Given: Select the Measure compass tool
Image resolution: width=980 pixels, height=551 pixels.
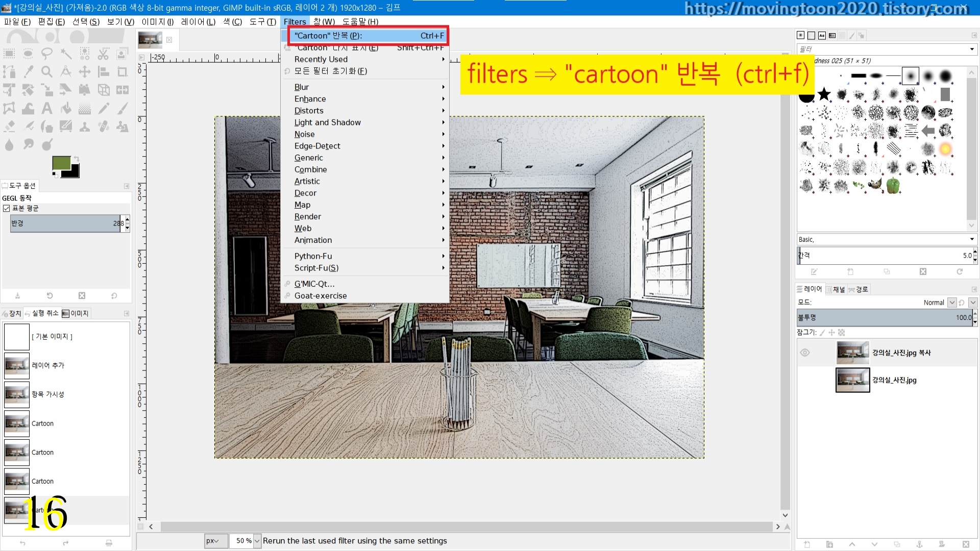Looking at the screenshot, I should pos(66,72).
